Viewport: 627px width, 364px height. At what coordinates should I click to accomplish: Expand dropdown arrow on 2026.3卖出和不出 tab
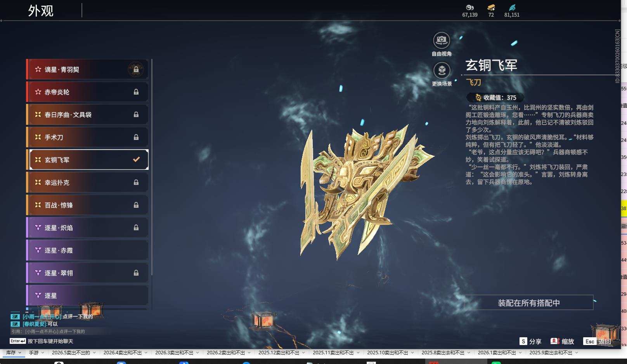click(x=197, y=353)
